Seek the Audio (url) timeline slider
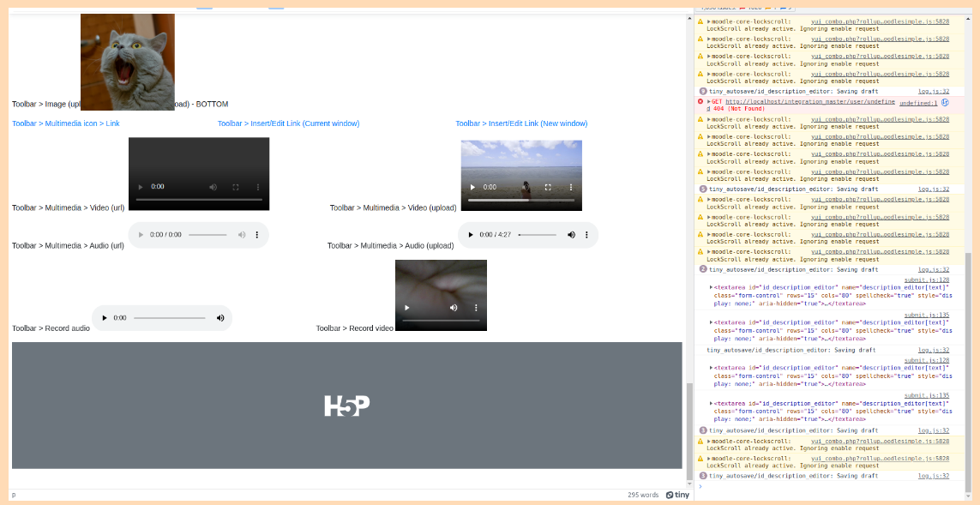The height and width of the screenshot is (505, 980). click(x=207, y=235)
